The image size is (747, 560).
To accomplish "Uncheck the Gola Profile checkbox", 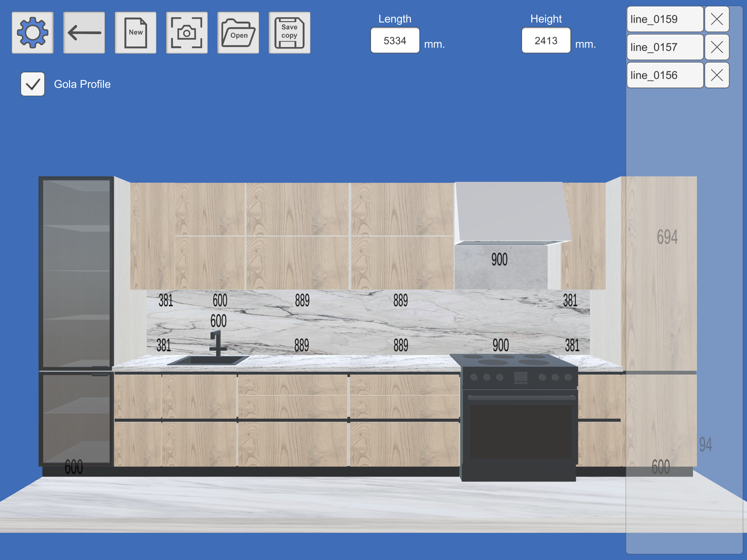I will tap(33, 84).
